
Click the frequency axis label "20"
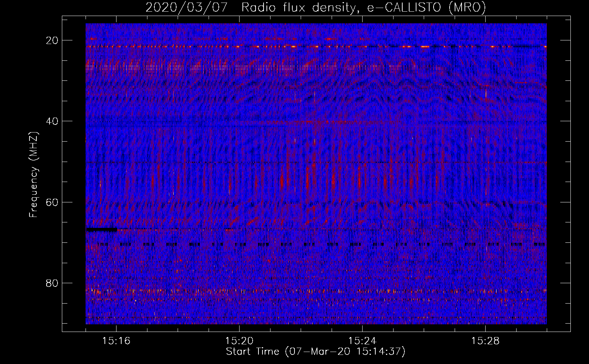point(52,40)
